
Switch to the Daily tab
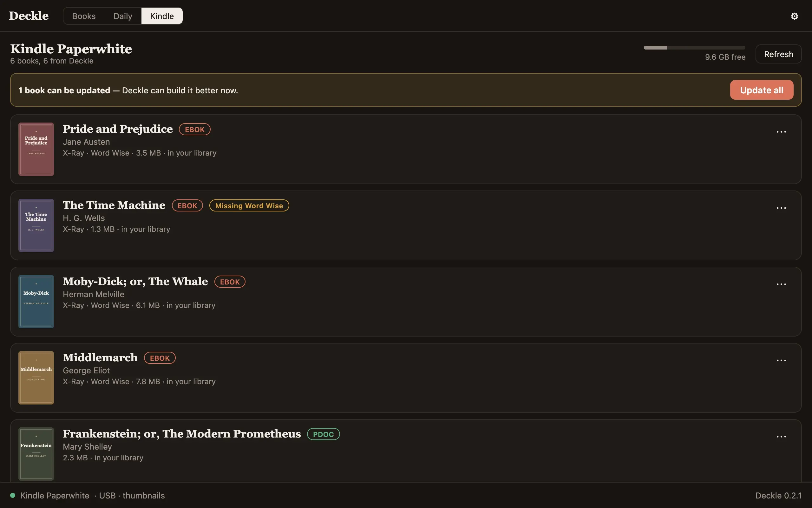pyautogui.click(x=123, y=16)
